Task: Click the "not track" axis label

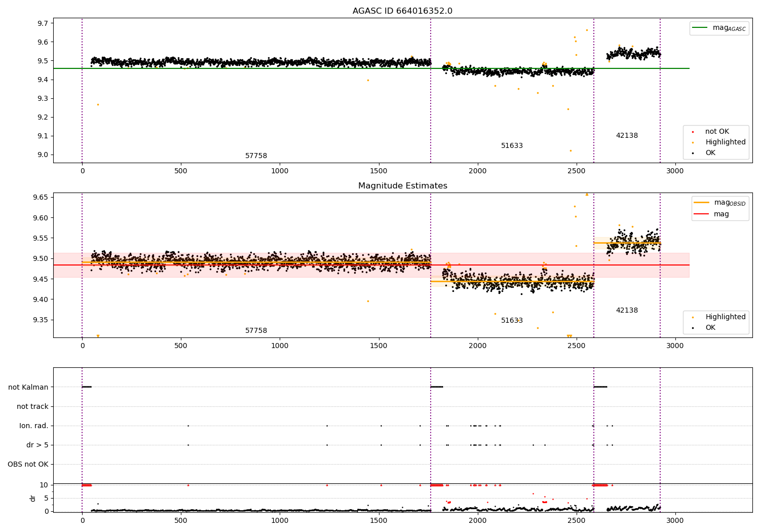Action: pyautogui.click(x=32, y=406)
